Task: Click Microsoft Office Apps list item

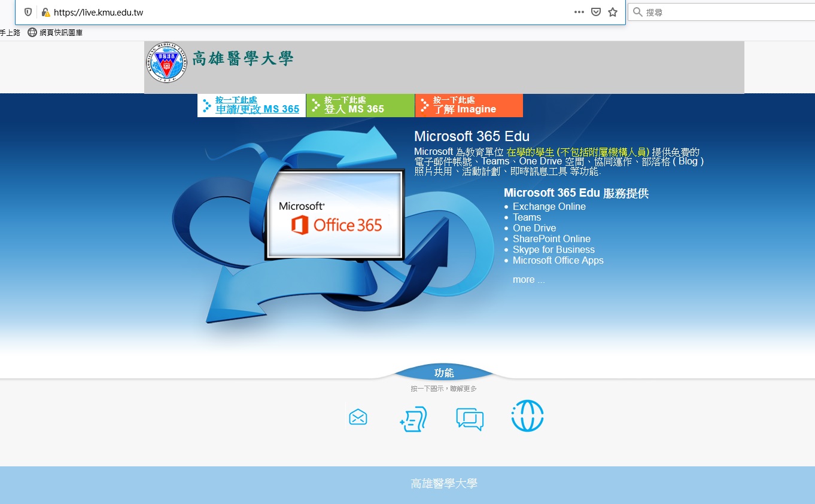Action: (x=558, y=261)
